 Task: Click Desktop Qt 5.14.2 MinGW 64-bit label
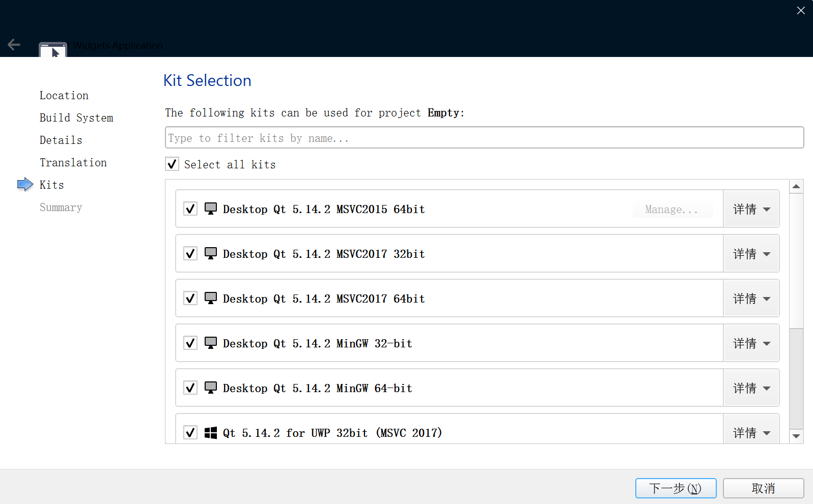(318, 388)
